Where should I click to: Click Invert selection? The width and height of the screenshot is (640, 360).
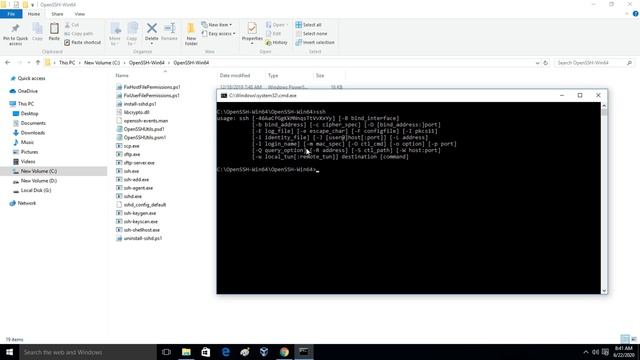(x=315, y=42)
